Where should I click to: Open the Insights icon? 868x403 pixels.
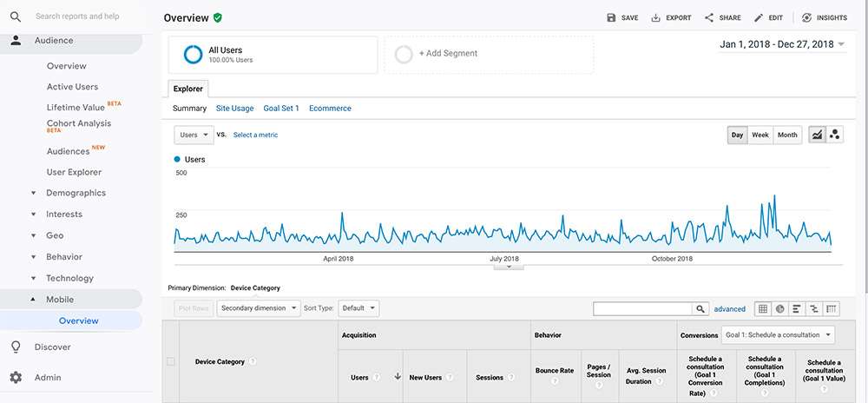click(806, 17)
